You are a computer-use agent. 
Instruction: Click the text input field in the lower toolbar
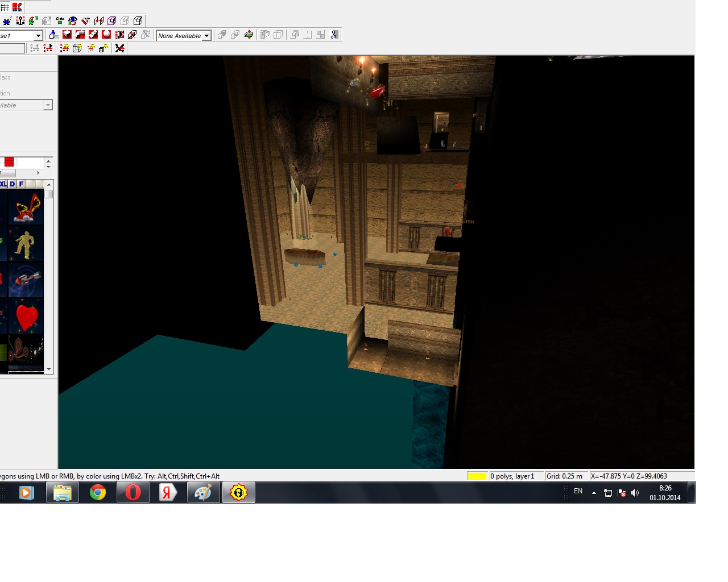tap(12, 48)
